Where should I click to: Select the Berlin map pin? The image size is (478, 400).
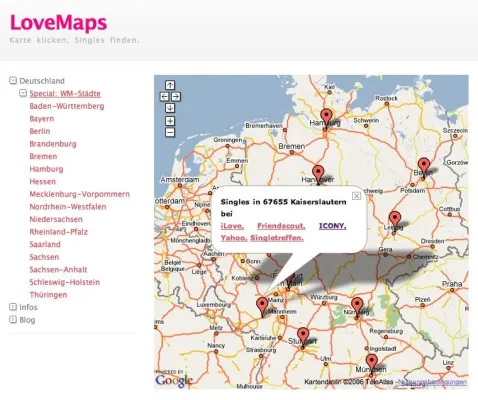coord(424,168)
